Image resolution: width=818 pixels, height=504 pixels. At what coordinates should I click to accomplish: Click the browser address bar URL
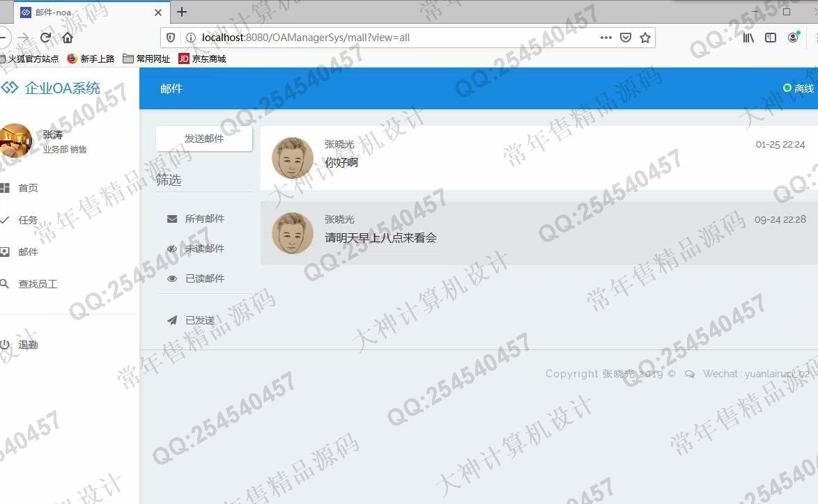point(306,38)
